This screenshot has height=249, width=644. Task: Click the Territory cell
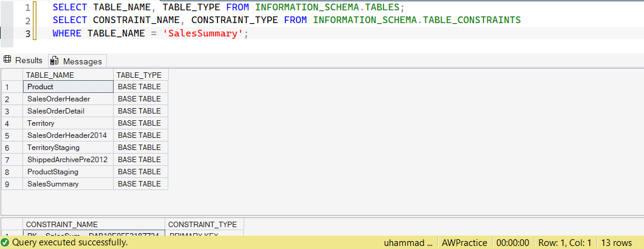(x=68, y=123)
